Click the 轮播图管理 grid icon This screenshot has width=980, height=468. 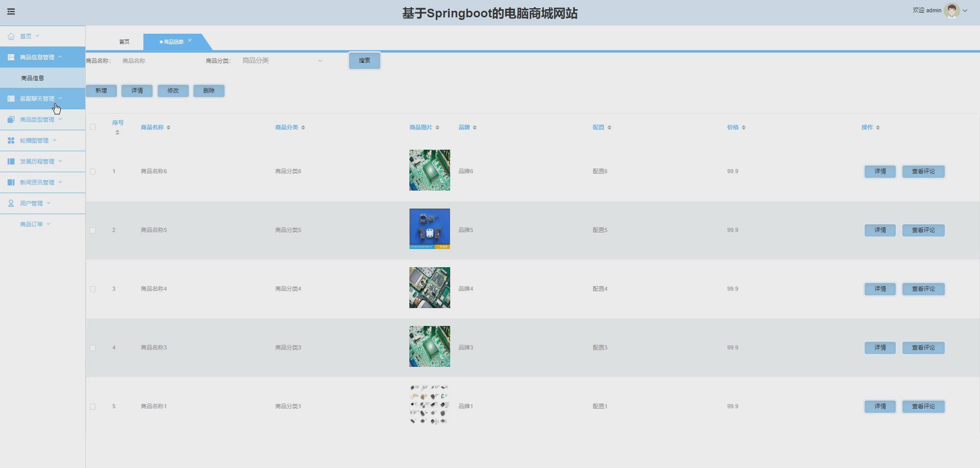coord(10,140)
